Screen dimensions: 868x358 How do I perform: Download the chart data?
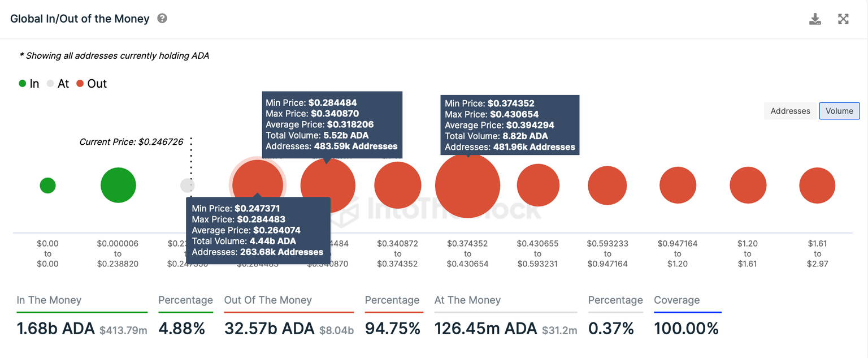(x=815, y=19)
